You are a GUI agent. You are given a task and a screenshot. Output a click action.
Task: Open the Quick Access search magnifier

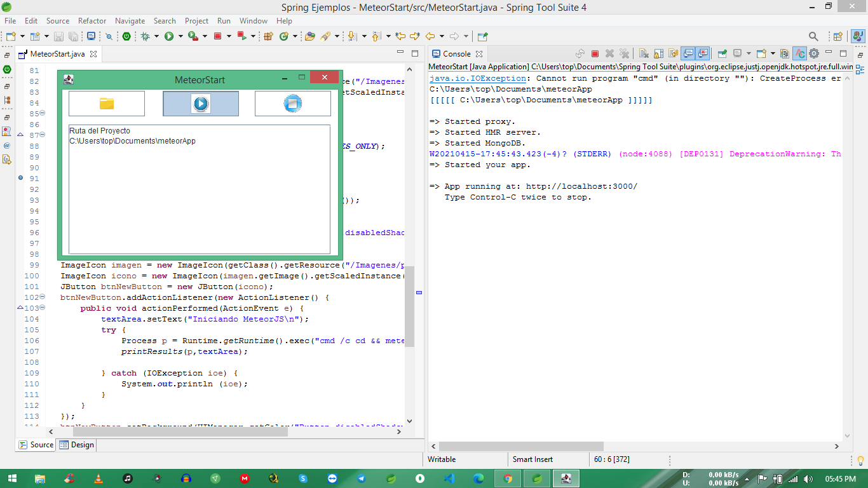[813, 36]
